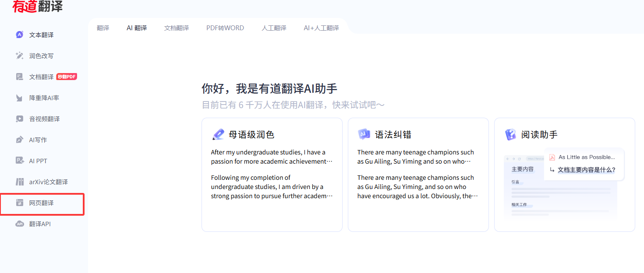Screen dimensions: 644x273
Task: Click the arXiv论文翻译 books icon
Action: 19,182
